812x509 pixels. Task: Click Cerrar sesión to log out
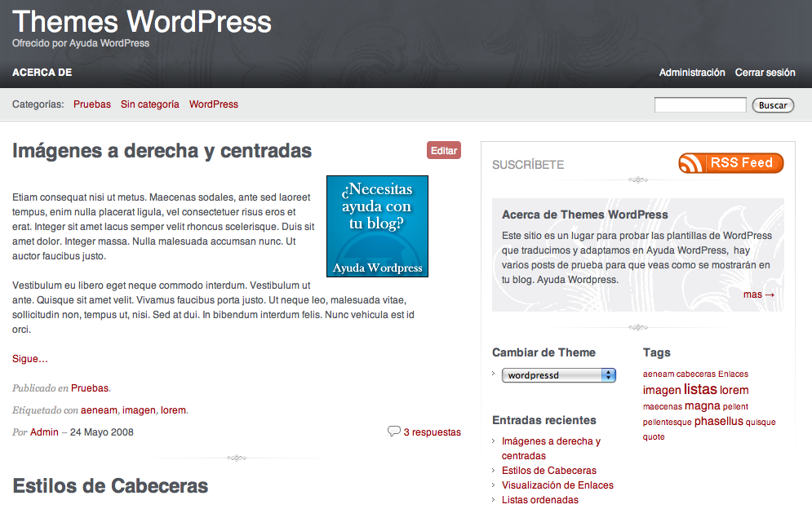pos(765,73)
